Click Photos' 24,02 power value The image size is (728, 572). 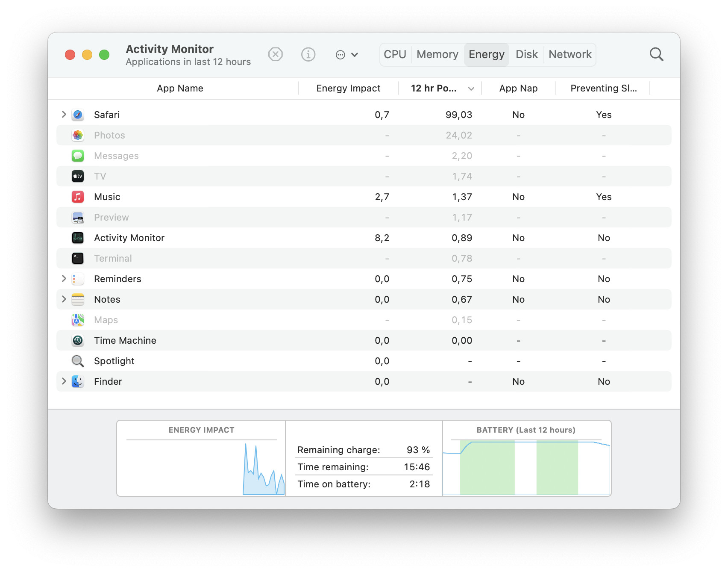459,135
